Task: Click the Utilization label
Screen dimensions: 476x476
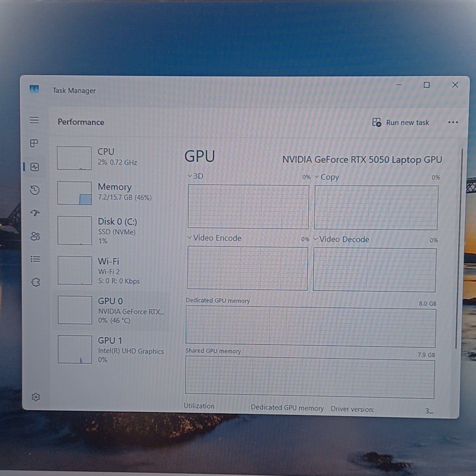Action: tap(199, 406)
